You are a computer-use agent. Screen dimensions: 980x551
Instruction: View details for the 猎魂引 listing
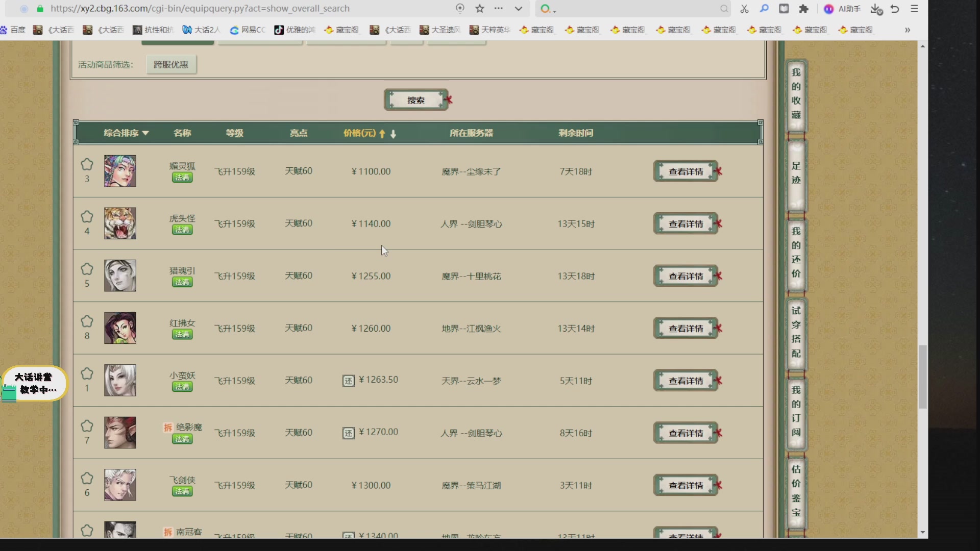(686, 276)
